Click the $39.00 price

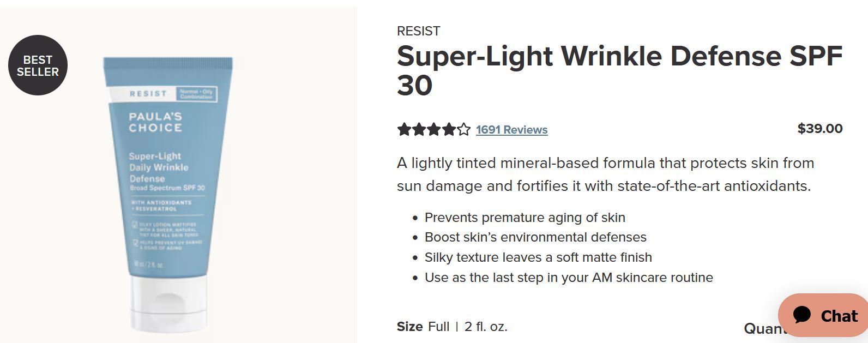[819, 129]
